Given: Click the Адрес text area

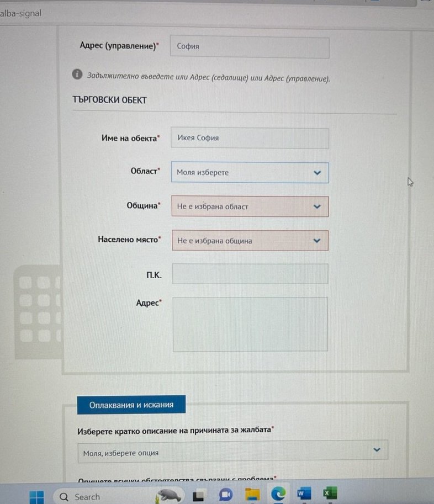Looking at the screenshot, I should click(x=250, y=324).
